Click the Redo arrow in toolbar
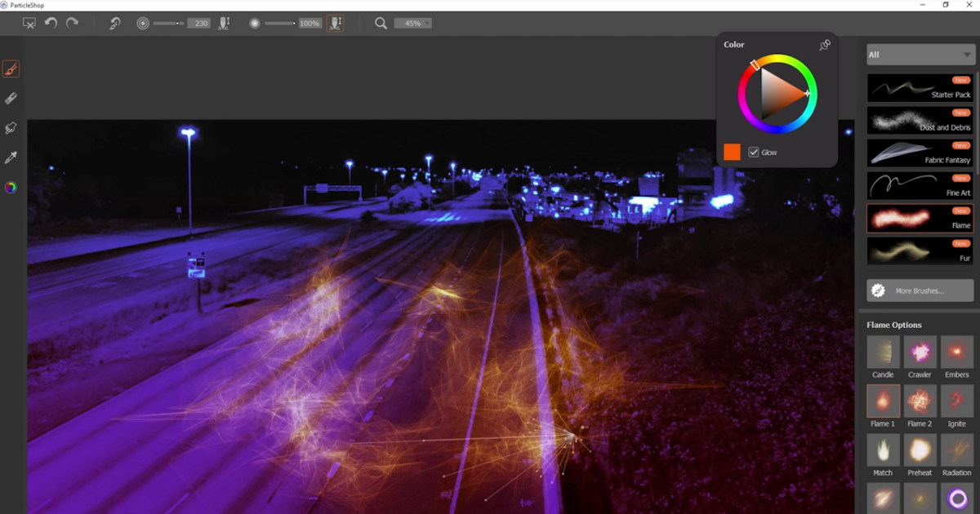Screen dimensions: 980x514 click(72, 24)
